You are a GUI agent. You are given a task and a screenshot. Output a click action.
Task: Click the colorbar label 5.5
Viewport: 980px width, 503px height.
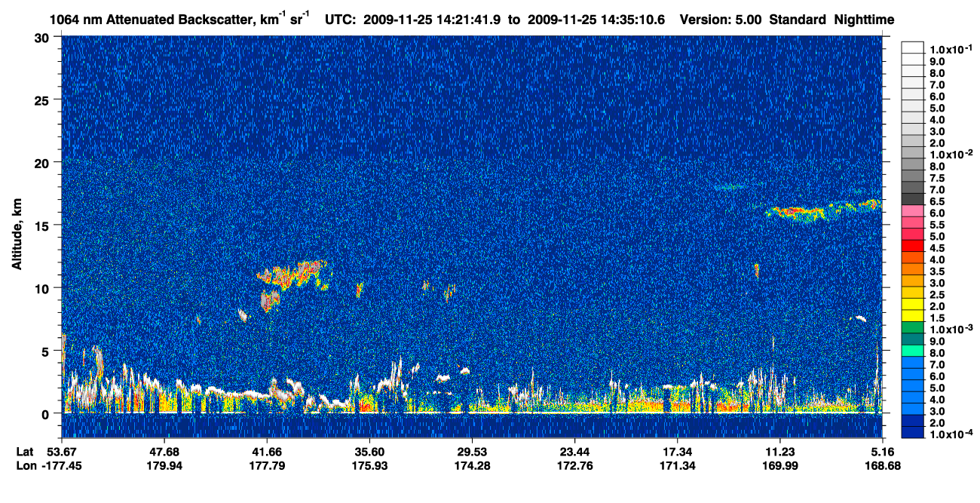click(x=937, y=225)
